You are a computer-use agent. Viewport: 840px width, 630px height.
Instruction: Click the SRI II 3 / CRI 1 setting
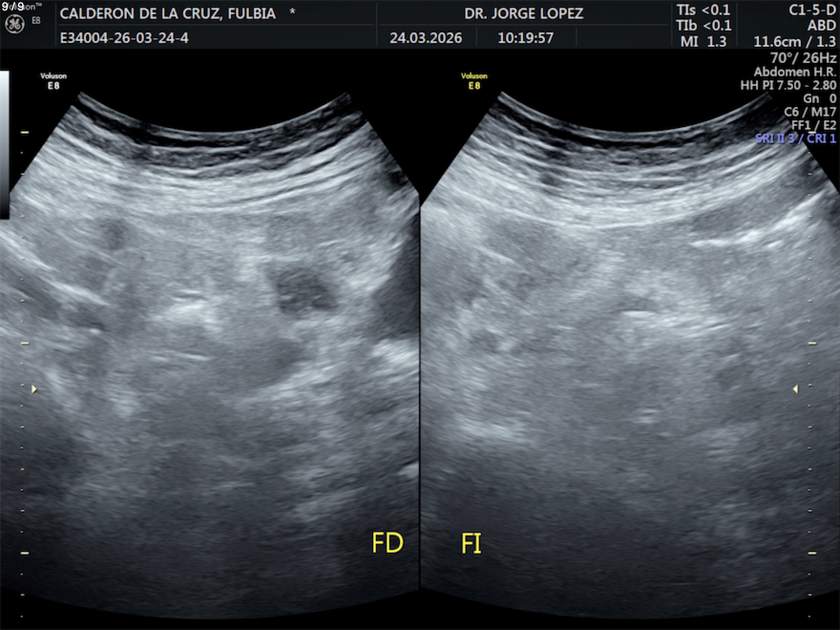tap(796, 138)
